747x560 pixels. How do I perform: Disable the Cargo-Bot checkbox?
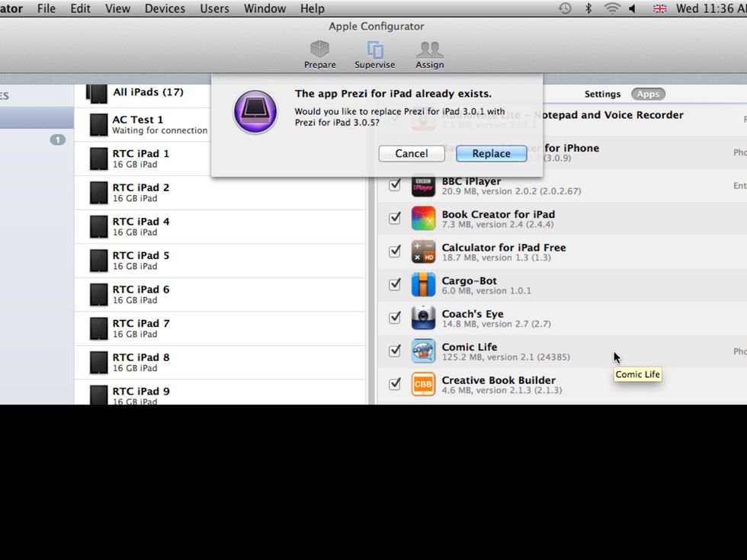[x=395, y=285]
